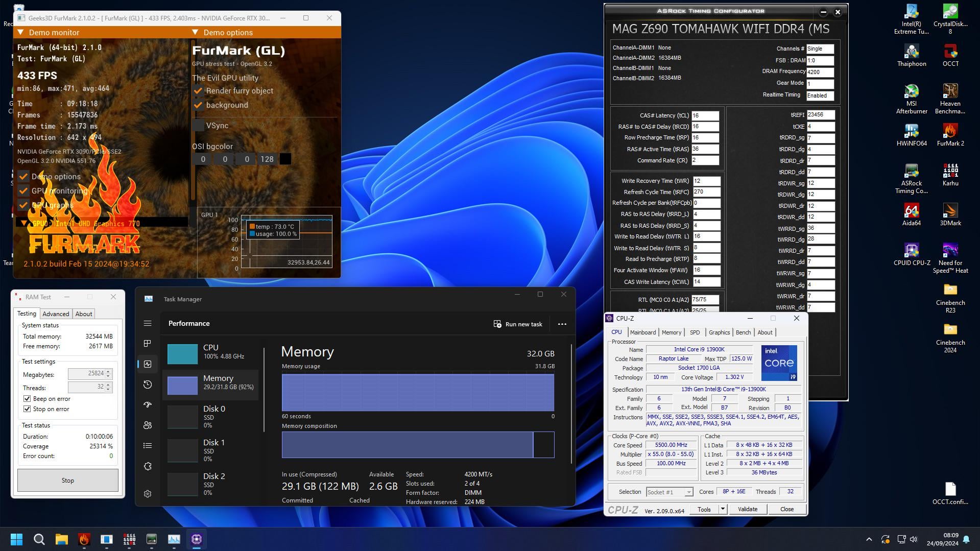Viewport: 980px width, 551px height.
Task: Open Mainboard tab in CPU-Z
Action: [x=642, y=332]
